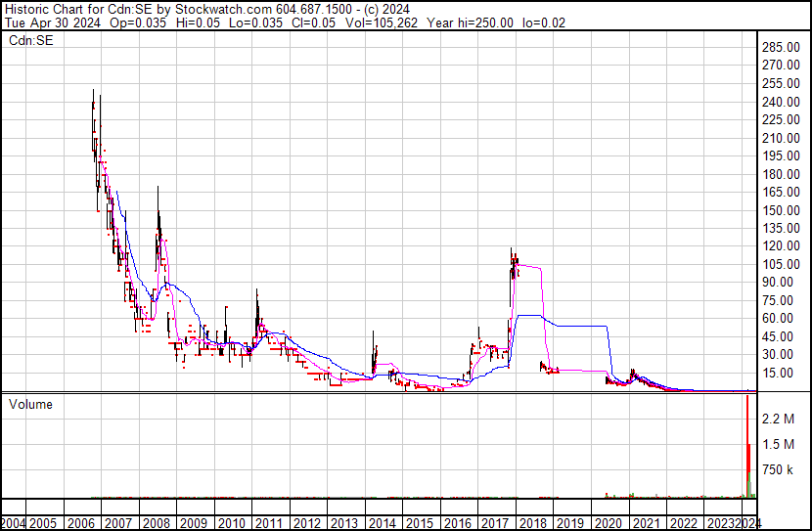Screen dimensions: 812x531
Task: Select the 2008 year label on the time axis
Action: (x=156, y=523)
